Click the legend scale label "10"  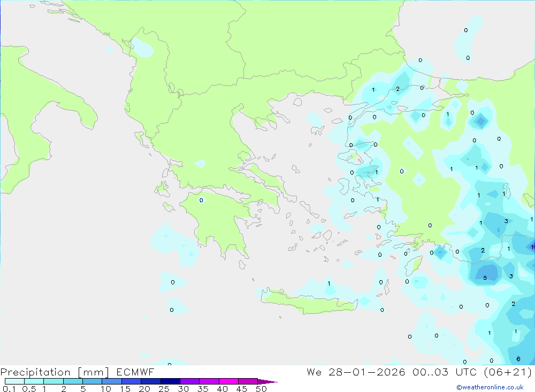coord(106,389)
